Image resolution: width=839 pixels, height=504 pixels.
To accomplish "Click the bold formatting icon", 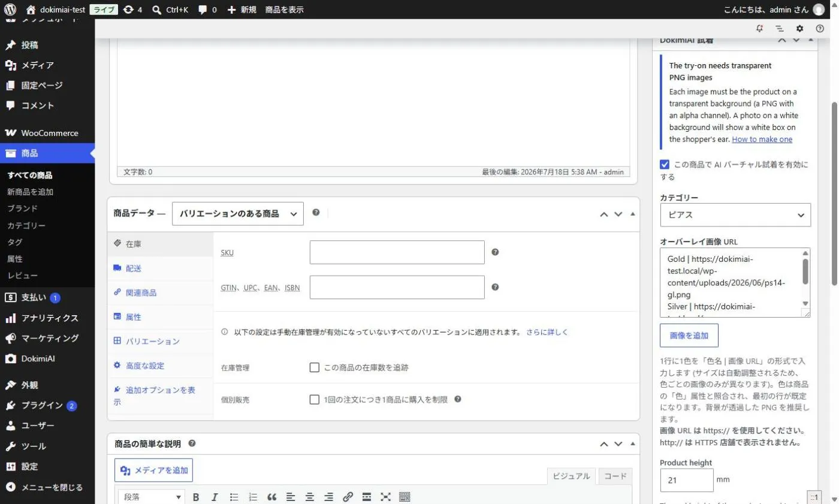I will pyautogui.click(x=196, y=497).
